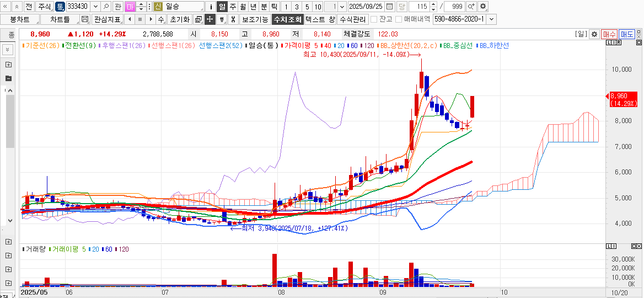Open the calendar date picker icon

390,7
